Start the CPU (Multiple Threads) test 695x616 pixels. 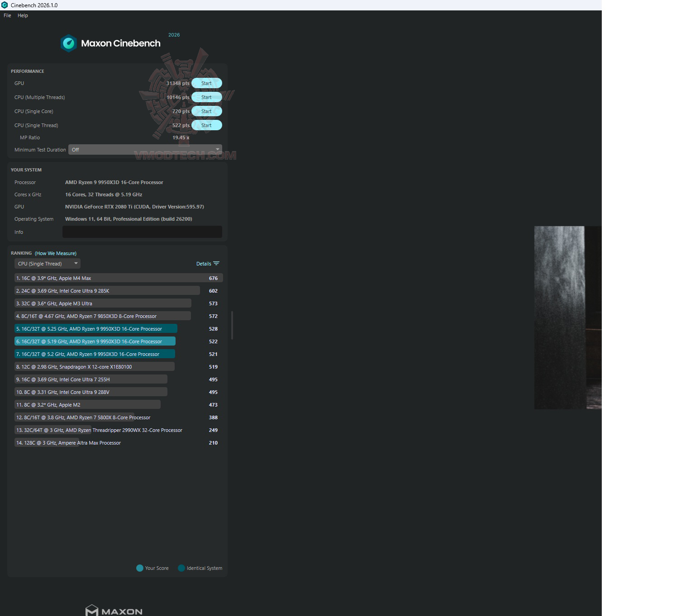click(x=206, y=97)
